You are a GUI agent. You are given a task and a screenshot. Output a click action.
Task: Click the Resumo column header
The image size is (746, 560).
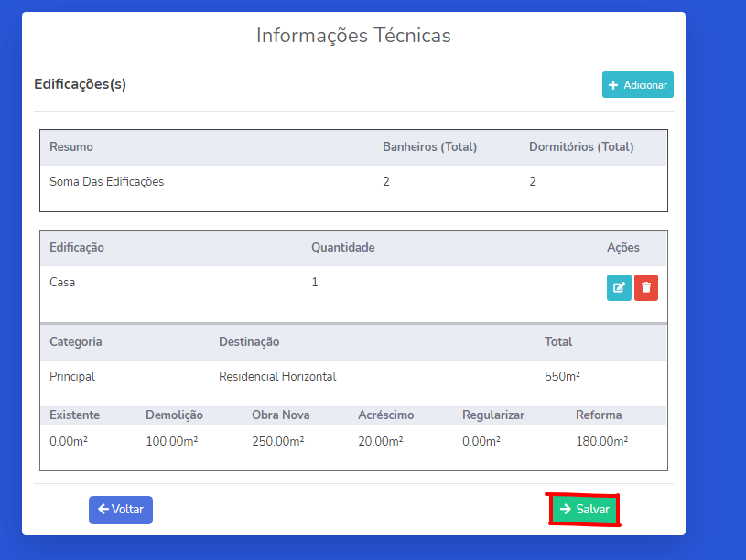tap(71, 147)
